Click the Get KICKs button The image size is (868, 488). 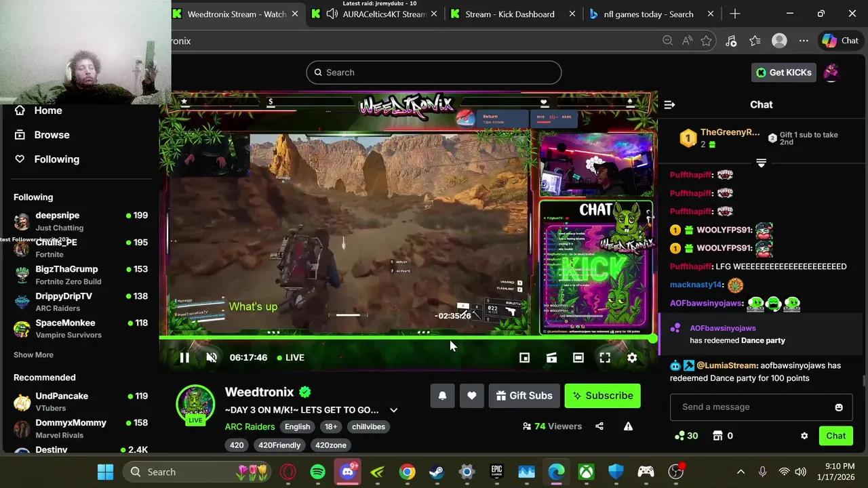(x=783, y=73)
